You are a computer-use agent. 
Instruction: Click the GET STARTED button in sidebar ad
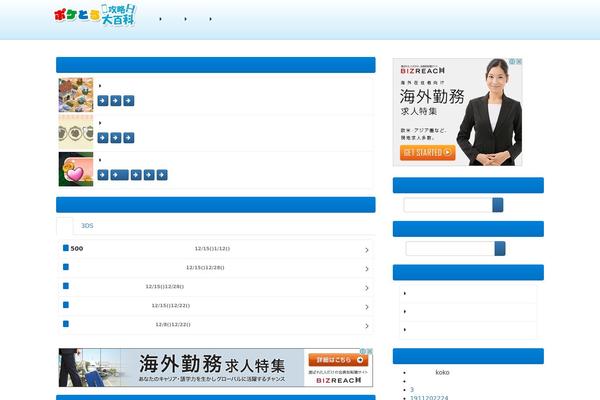pyautogui.click(x=428, y=153)
